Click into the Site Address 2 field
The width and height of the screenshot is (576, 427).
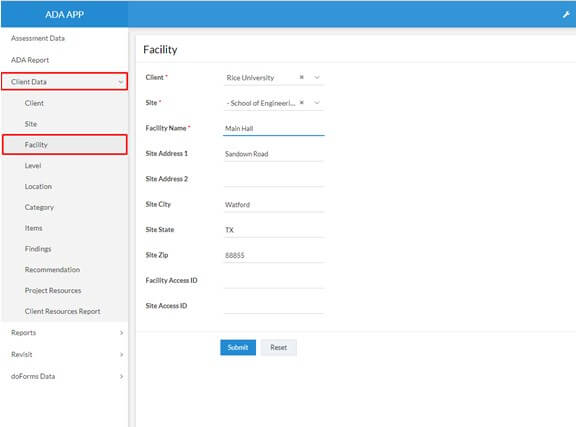[274, 179]
